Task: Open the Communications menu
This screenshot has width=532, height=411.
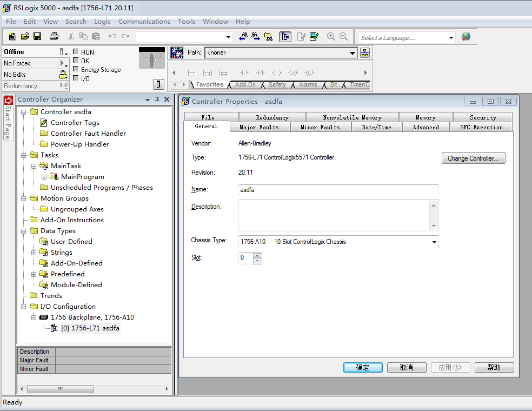Action: click(144, 22)
